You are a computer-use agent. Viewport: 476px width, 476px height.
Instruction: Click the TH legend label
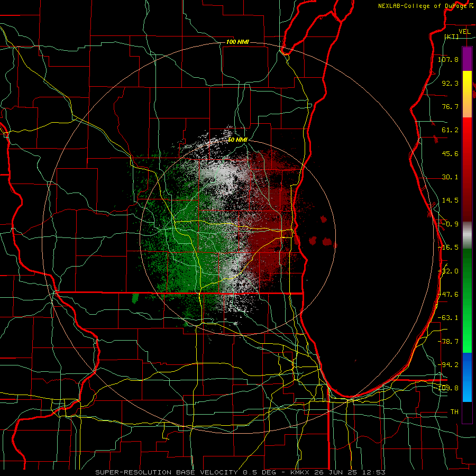454,412
